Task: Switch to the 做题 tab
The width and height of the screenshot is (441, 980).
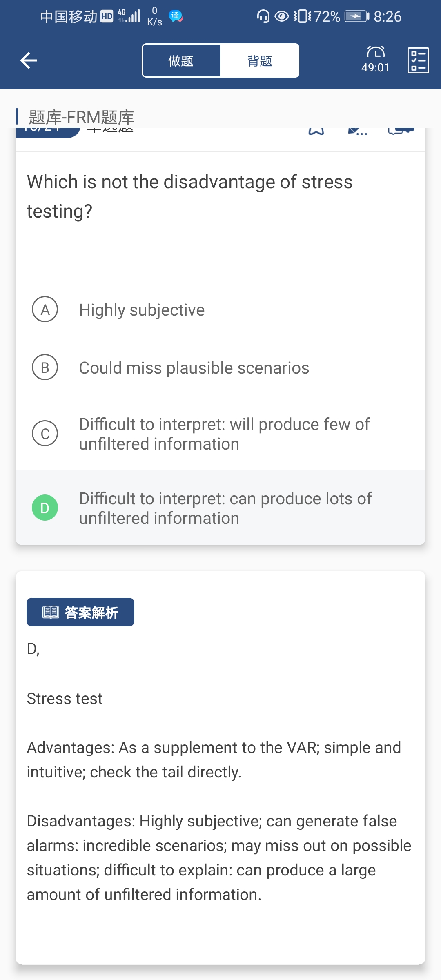Action: 181,61
